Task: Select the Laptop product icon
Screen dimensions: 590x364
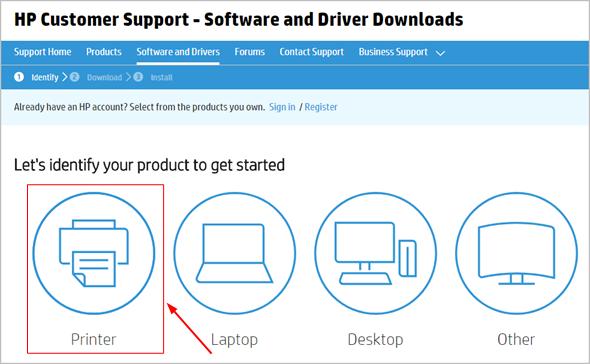Action: (x=234, y=253)
